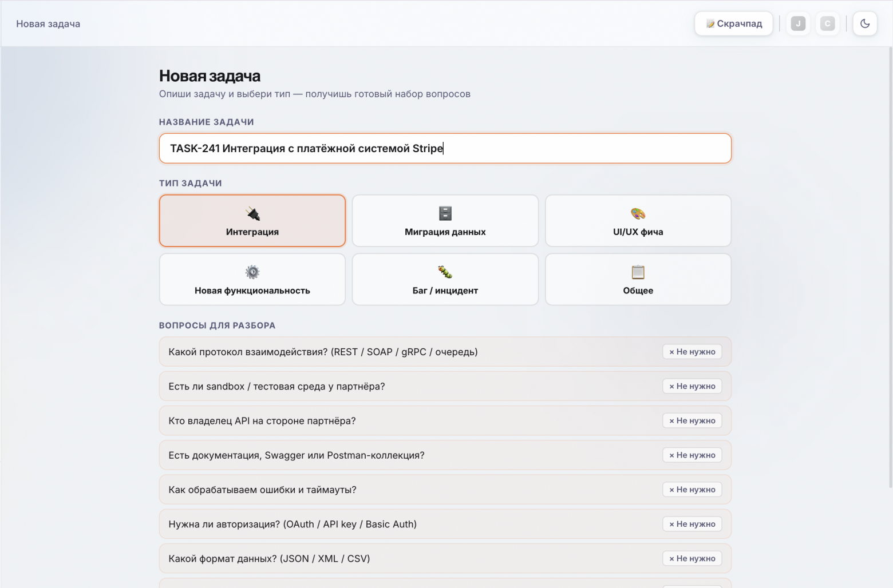Screen dimensions: 893x588
Task: Mark authorization question as Не нужно
Action: 692,524
